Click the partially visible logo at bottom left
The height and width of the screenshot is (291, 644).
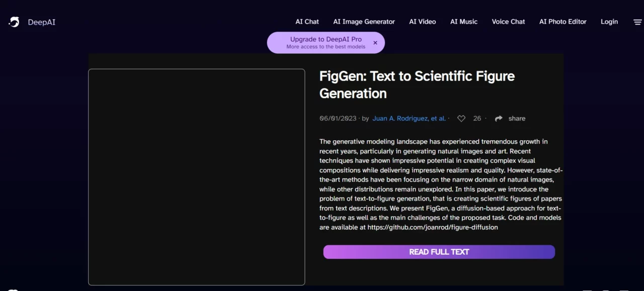[x=13, y=288]
